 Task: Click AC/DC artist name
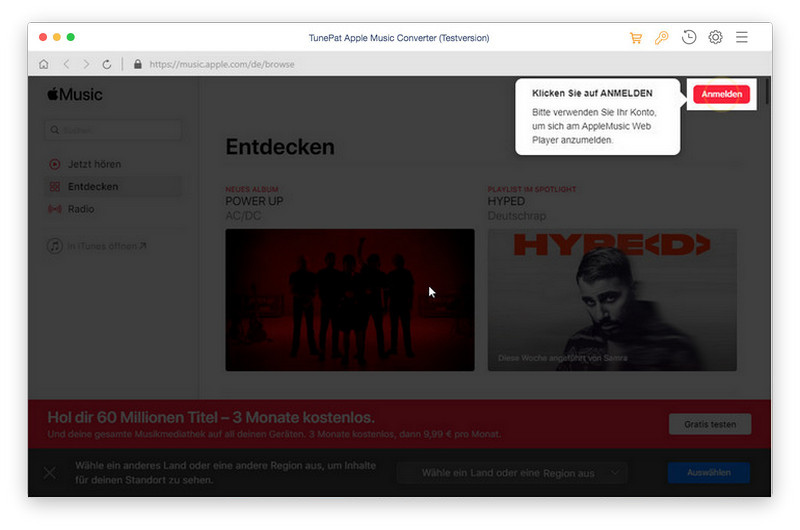click(x=243, y=216)
